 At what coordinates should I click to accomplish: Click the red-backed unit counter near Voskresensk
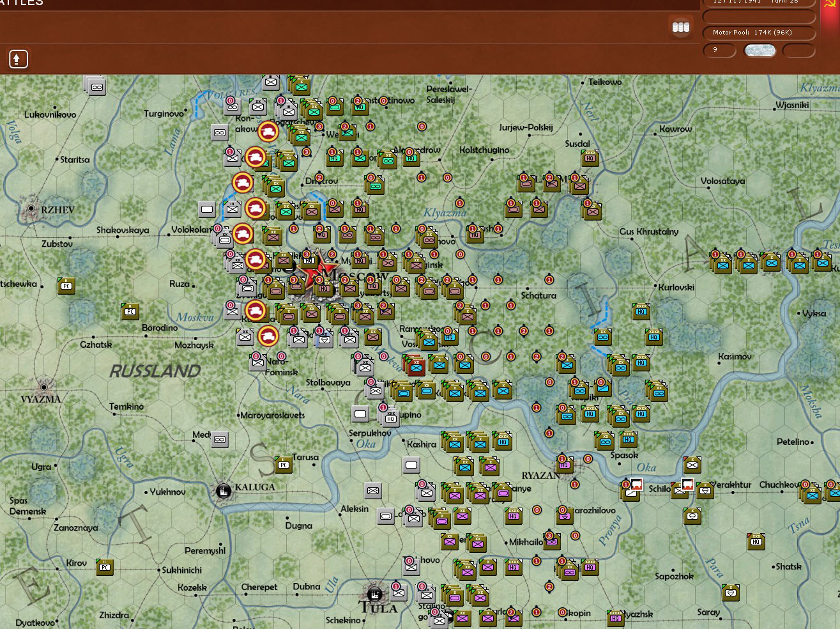point(416,366)
